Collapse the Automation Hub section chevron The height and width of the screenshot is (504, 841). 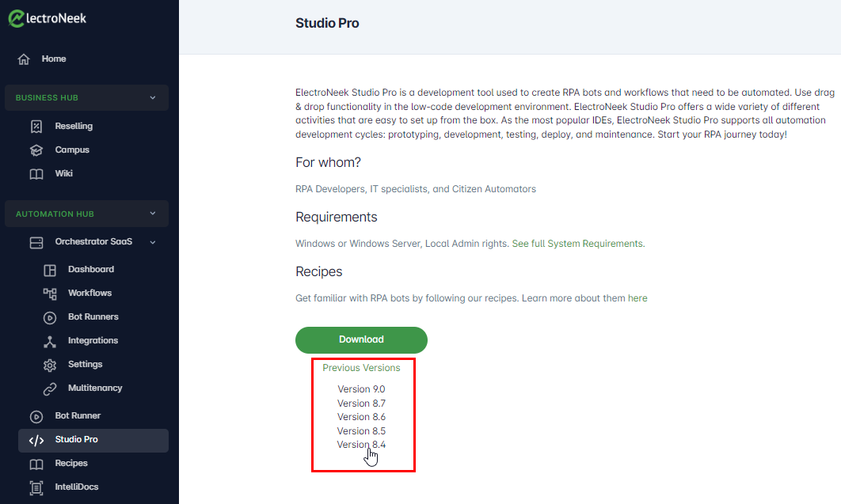click(153, 213)
